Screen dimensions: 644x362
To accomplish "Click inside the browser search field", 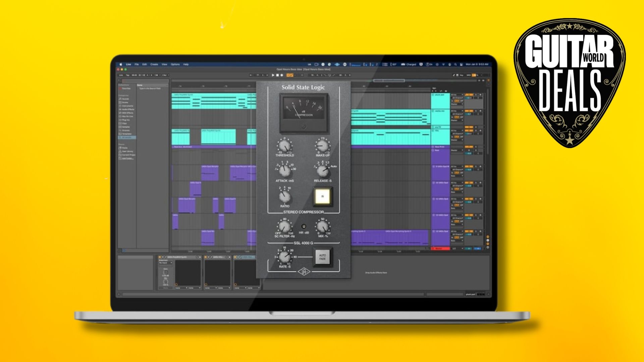I will [145, 80].
